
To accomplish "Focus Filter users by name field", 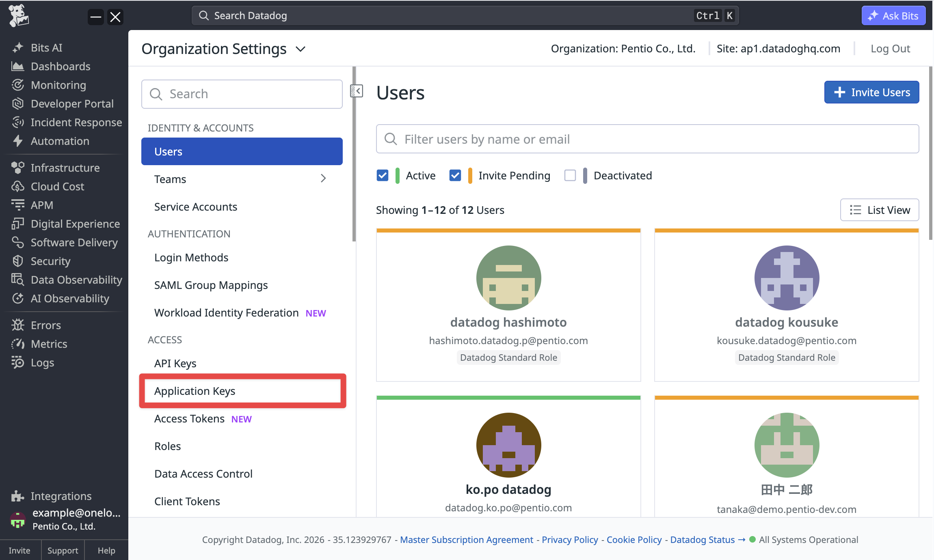I will 647,139.
